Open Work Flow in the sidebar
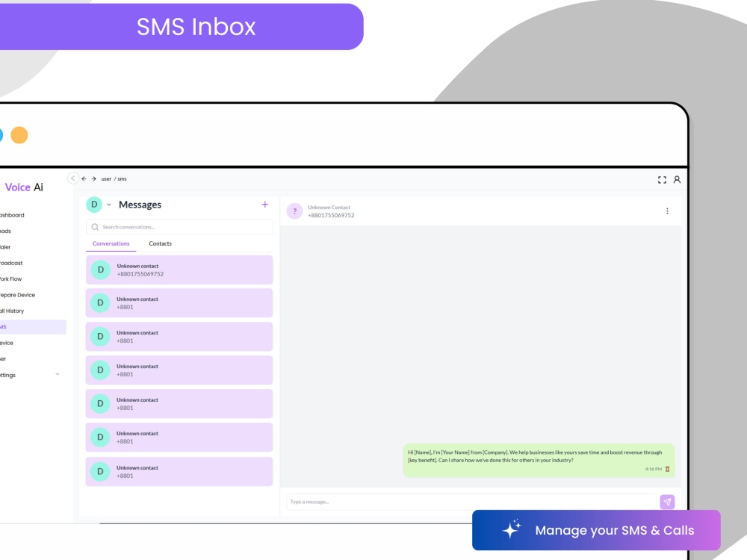Image resolution: width=747 pixels, height=560 pixels. point(11,279)
